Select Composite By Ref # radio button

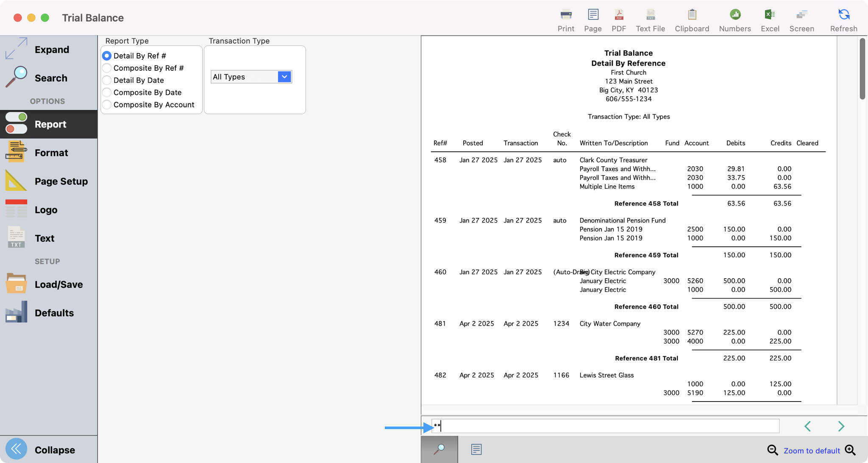107,68
